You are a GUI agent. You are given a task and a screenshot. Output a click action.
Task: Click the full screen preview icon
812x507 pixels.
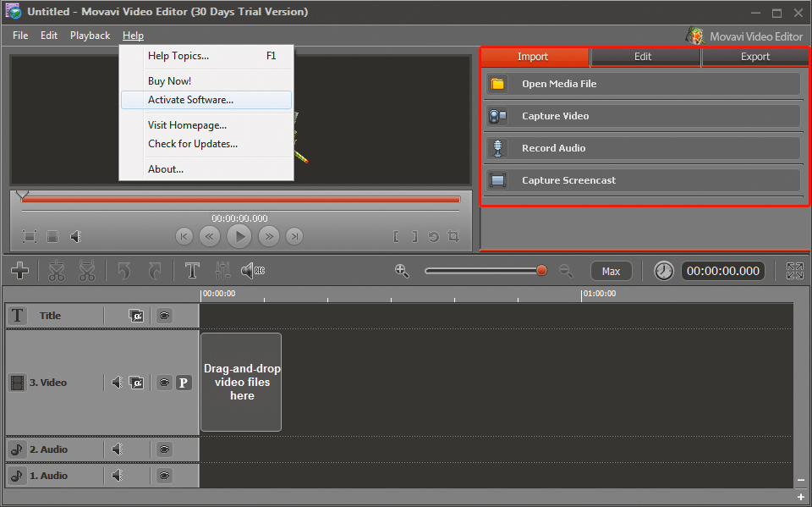tap(30, 237)
